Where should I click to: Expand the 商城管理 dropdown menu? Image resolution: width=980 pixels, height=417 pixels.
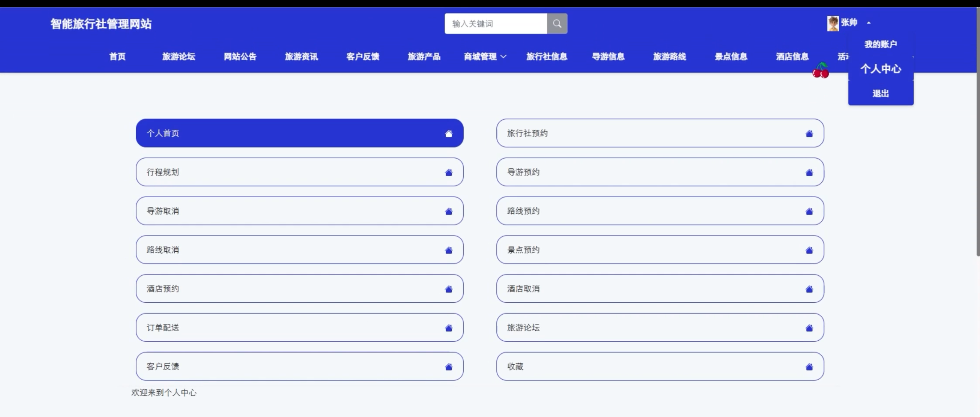485,57
